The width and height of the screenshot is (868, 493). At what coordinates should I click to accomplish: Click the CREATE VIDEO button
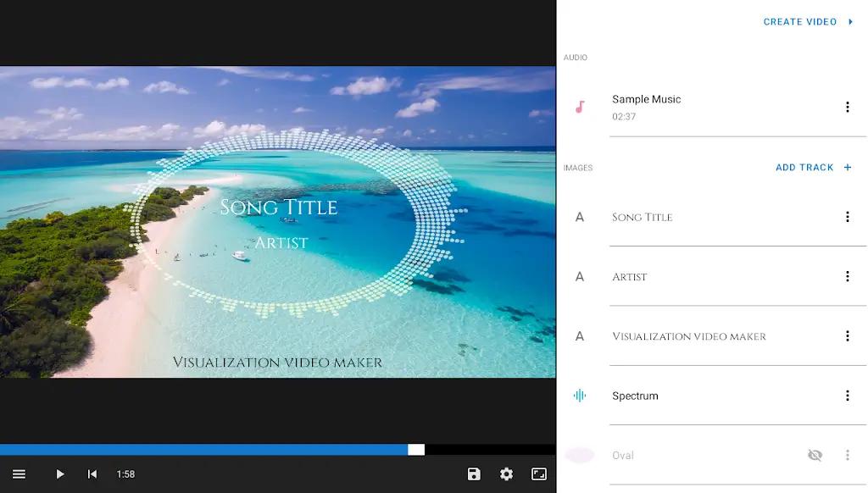[800, 21]
